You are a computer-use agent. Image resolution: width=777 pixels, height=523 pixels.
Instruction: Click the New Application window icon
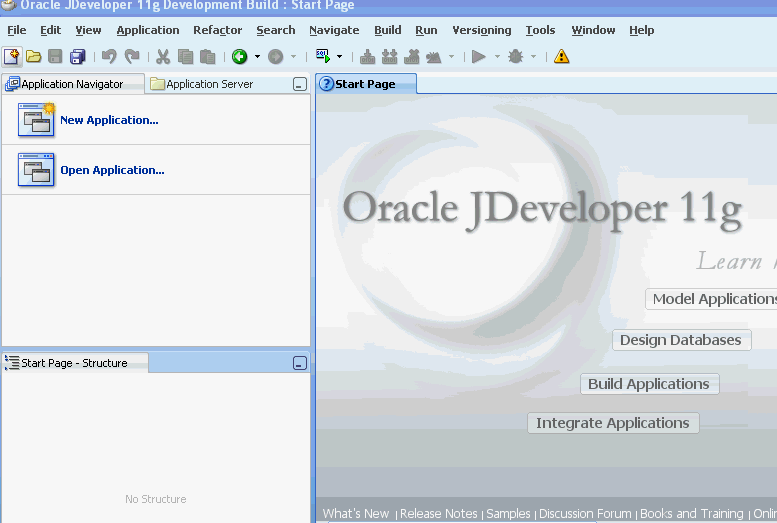36,119
